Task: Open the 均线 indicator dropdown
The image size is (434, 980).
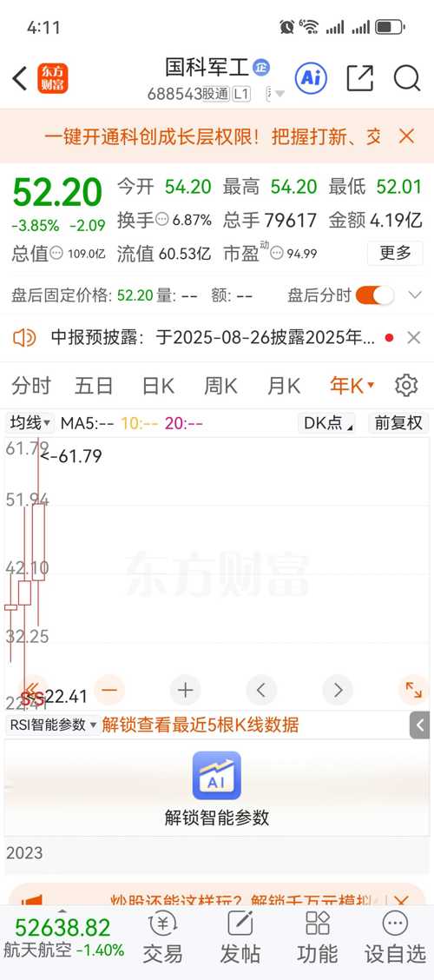Action: coord(30,423)
